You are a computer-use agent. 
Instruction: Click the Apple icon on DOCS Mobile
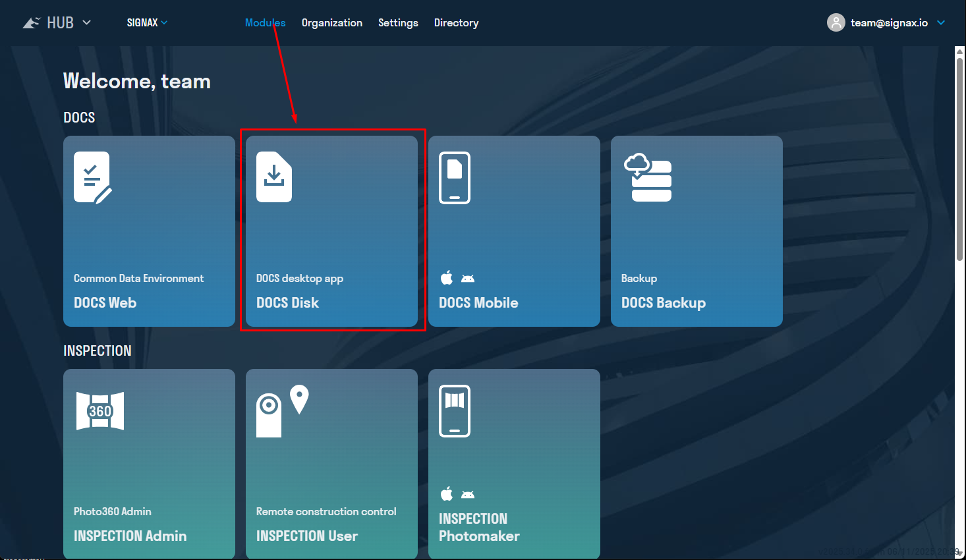(x=447, y=278)
